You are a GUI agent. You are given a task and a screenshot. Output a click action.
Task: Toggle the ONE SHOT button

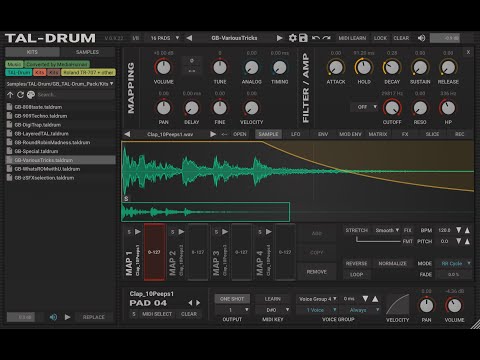pyautogui.click(x=232, y=299)
